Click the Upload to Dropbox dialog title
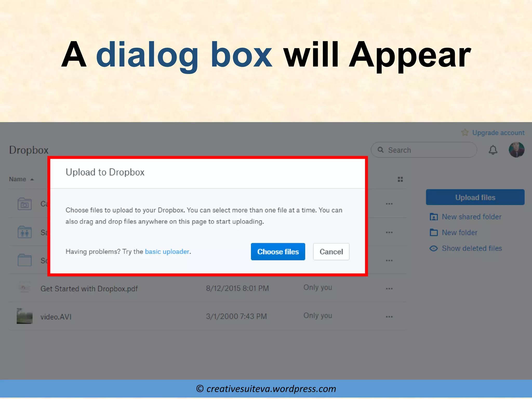532x399 pixels. pos(105,172)
